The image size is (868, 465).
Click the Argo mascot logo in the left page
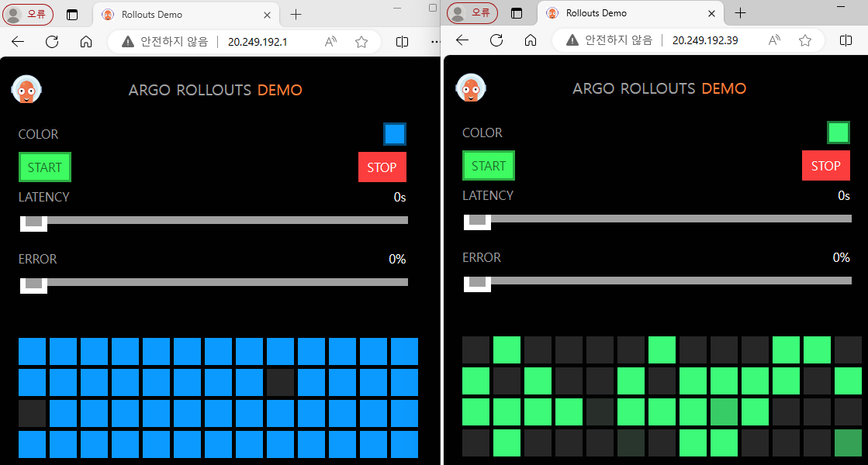pos(26,90)
